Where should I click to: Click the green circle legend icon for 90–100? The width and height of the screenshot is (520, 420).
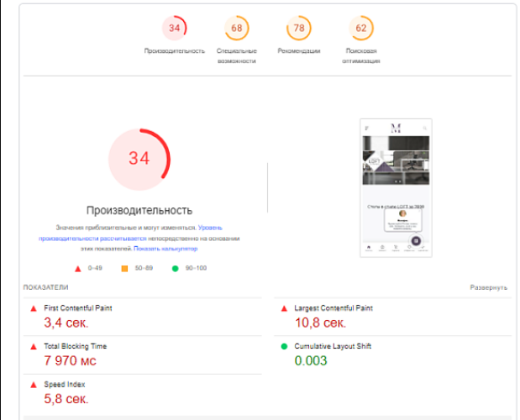click(176, 269)
